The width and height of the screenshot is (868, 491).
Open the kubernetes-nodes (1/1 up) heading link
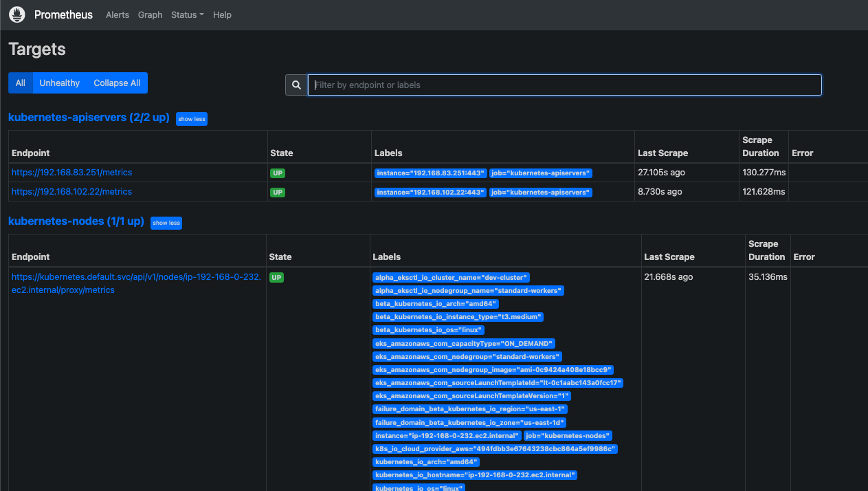[76, 221]
